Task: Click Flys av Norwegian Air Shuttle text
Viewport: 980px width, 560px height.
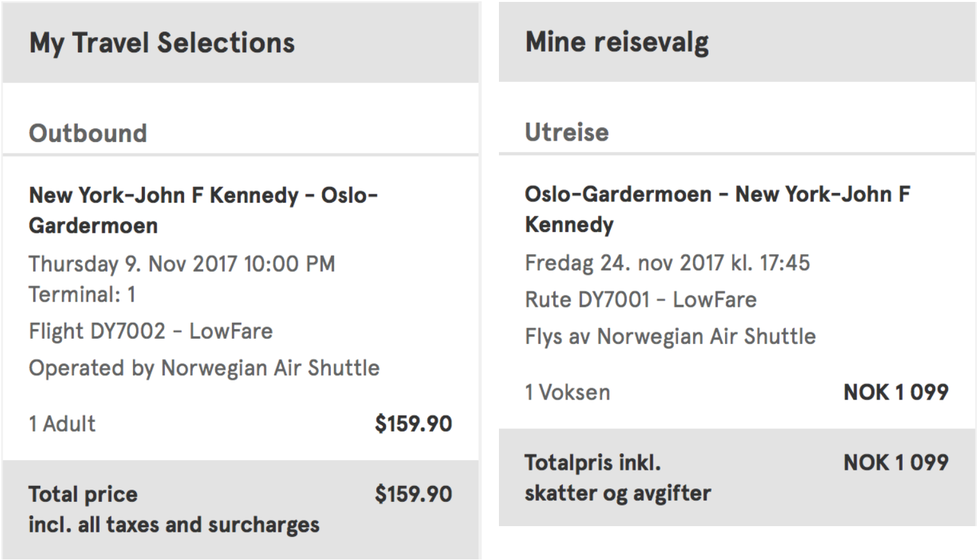Action: 670,336
